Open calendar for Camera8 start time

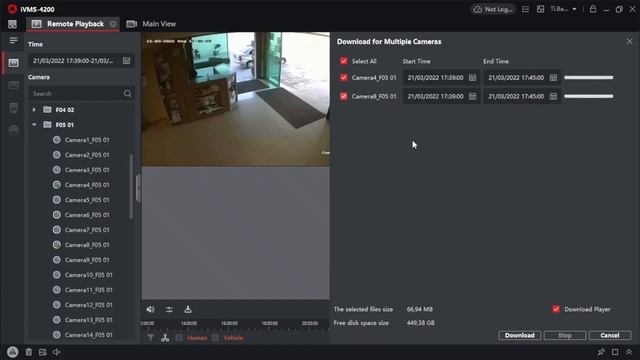click(x=472, y=96)
